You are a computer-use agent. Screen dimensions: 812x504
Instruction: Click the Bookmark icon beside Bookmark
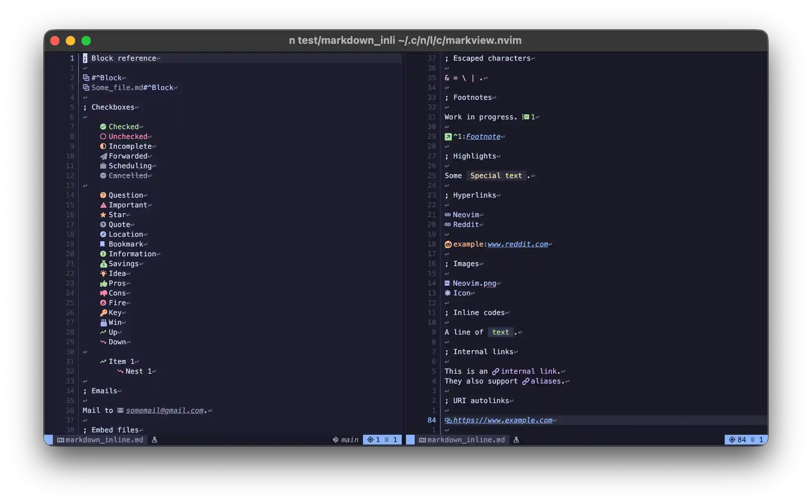pos(103,244)
